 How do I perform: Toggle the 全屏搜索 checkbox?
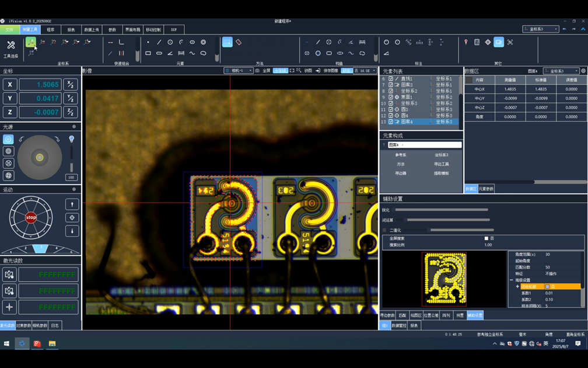coord(486,238)
